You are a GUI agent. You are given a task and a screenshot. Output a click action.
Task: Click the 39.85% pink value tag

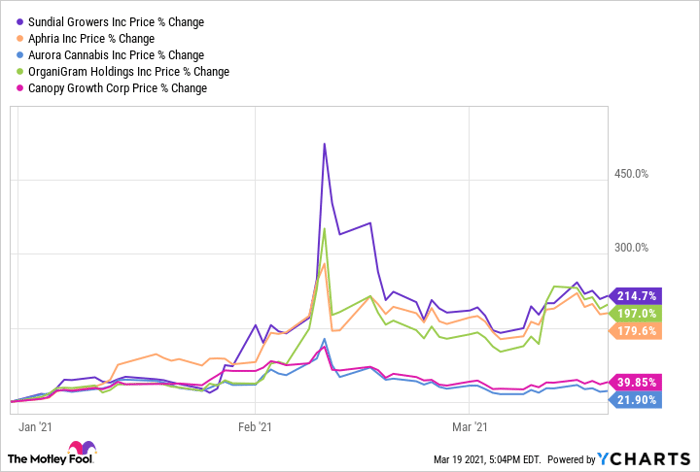coord(632,382)
